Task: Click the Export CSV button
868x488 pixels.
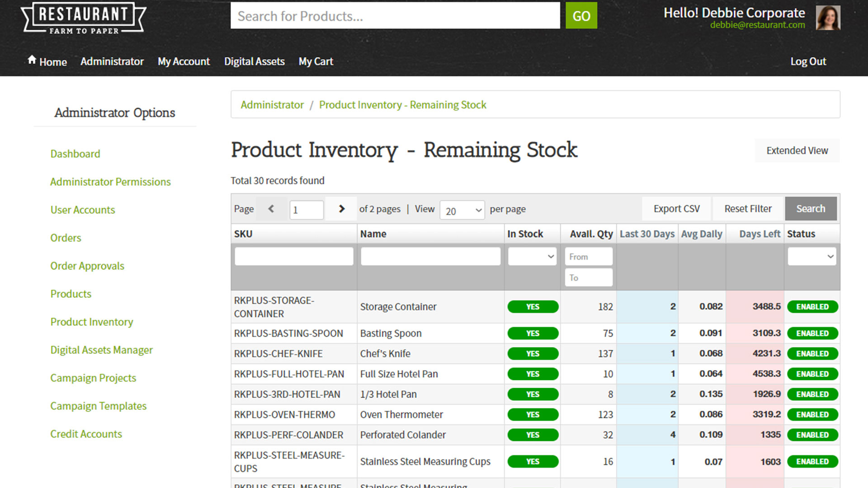Action: [x=676, y=209]
